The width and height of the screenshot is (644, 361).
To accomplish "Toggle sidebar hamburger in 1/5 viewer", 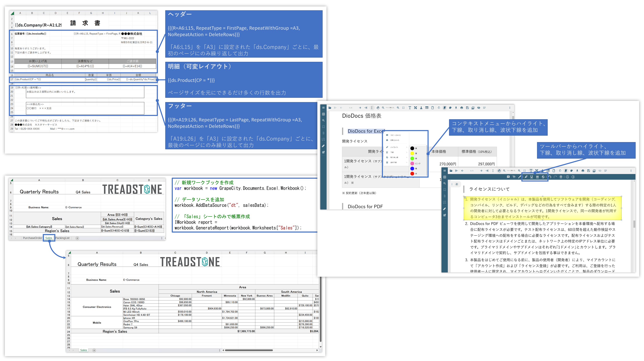I will 323,108.
